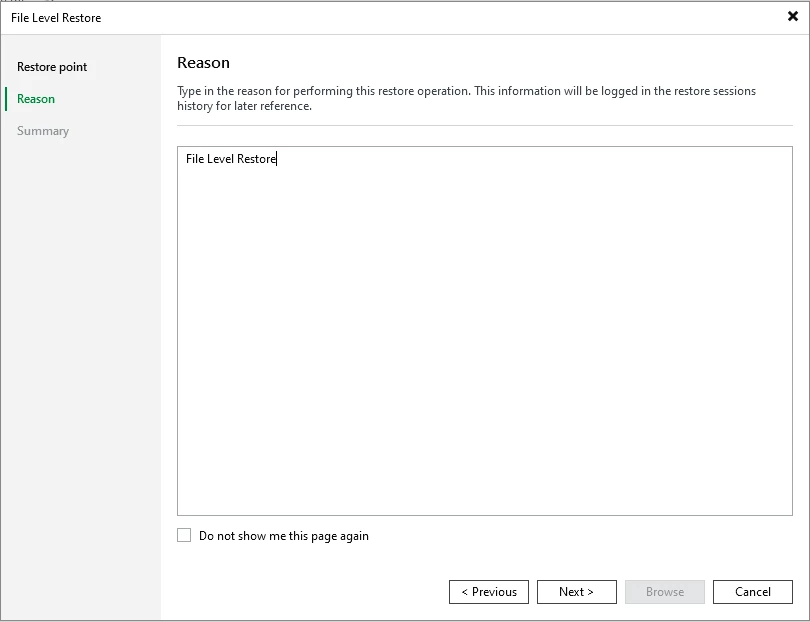Screen dimensions: 810x622
Task: Go back with the Previous button
Action: tap(489, 592)
